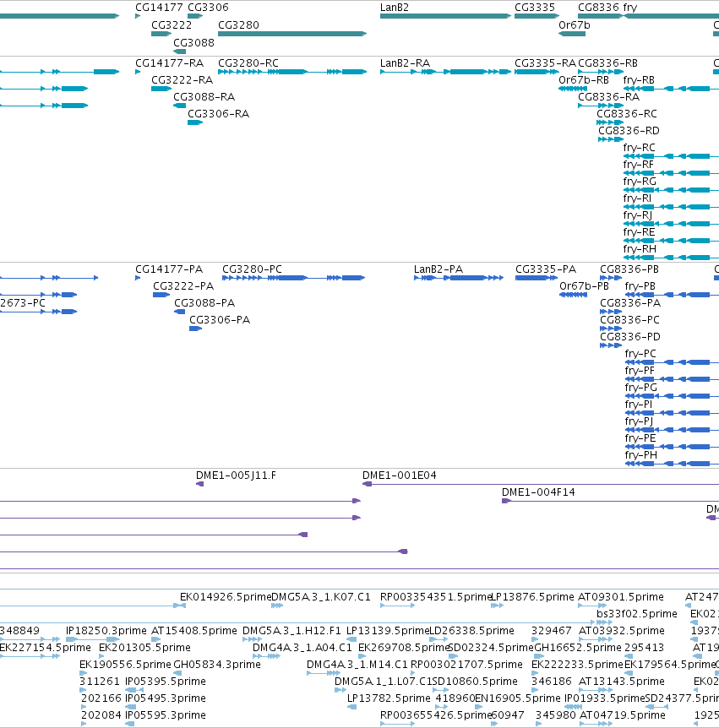The image size is (719, 728).
Task: Click the bs33f02.5prime EST label
Action: tap(637, 614)
